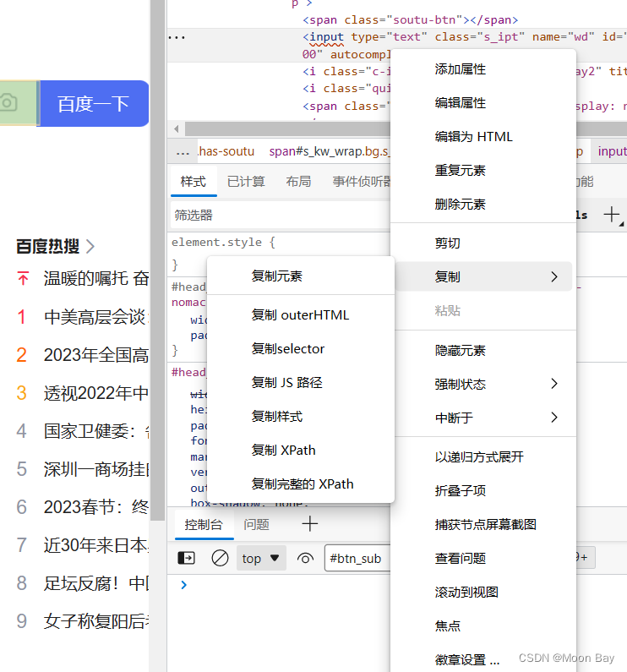Open hot search item 温暖的嘱托
The width and height of the screenshot is (627, 672).
pyautogui.click(x=95, y=279)
